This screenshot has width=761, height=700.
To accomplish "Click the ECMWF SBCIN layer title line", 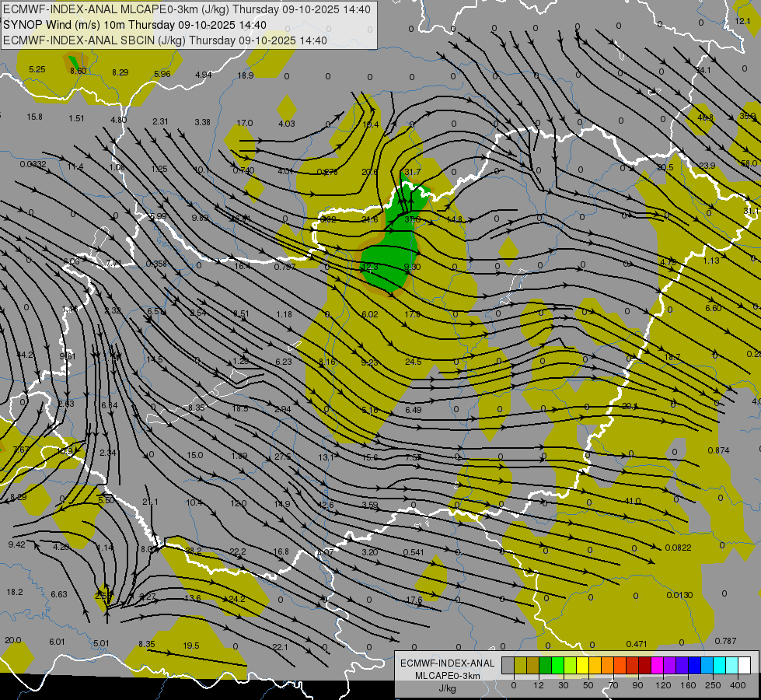I will tap(165, 40).
